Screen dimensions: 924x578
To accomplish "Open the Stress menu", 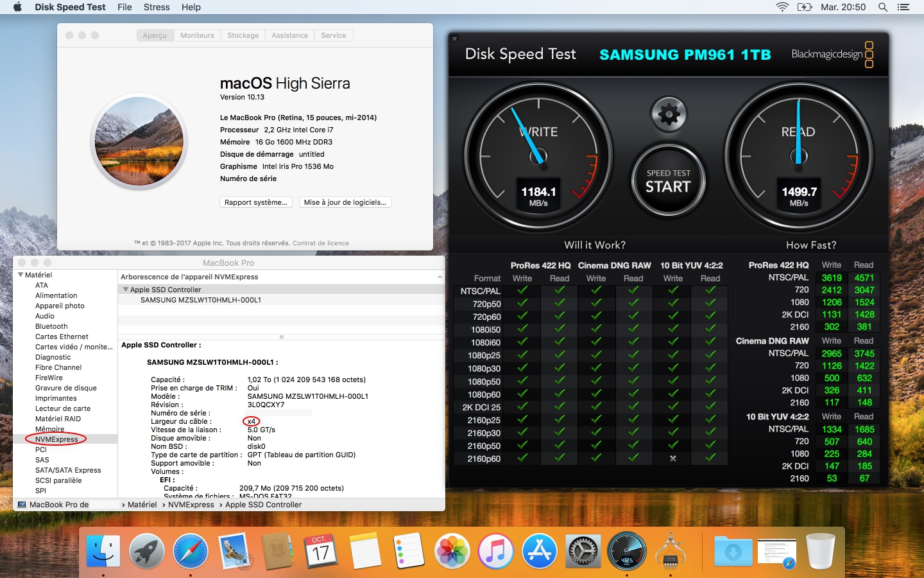I will coord(157,7).
